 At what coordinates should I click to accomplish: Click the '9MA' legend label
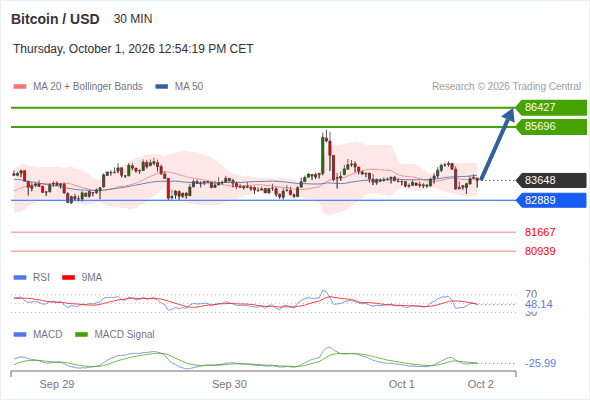coord(92,278)
